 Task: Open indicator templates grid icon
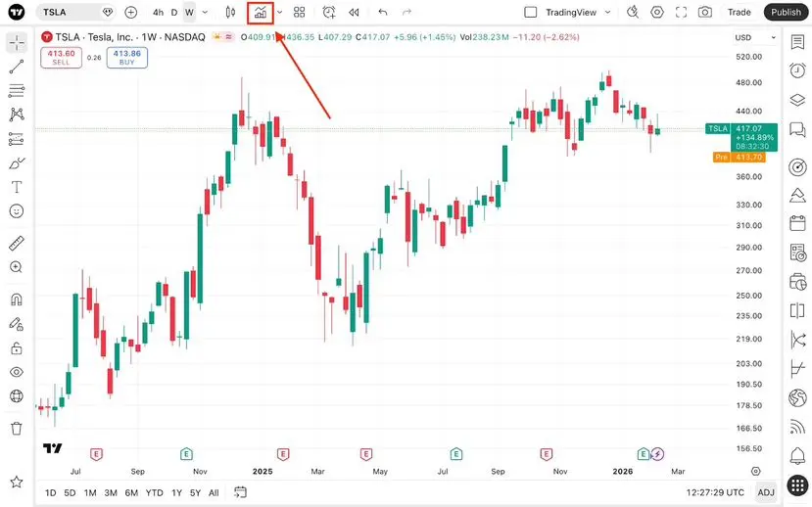[x=300, y=12]
